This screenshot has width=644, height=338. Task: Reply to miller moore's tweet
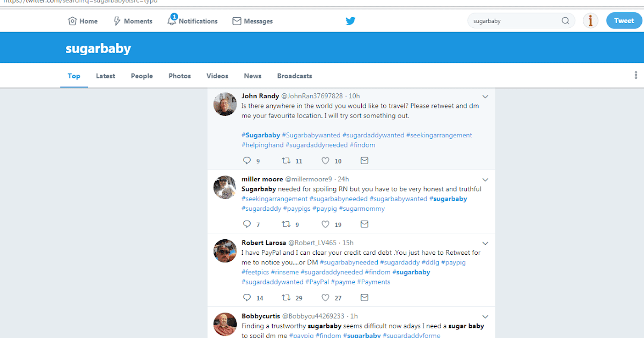[247, 224]
